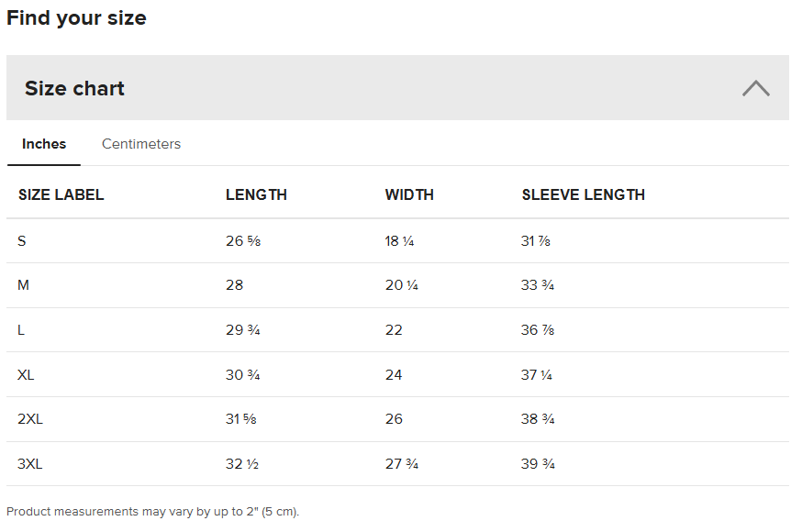Click the product measurements disclaimer text
802x532 pixels.
point(152,512)
